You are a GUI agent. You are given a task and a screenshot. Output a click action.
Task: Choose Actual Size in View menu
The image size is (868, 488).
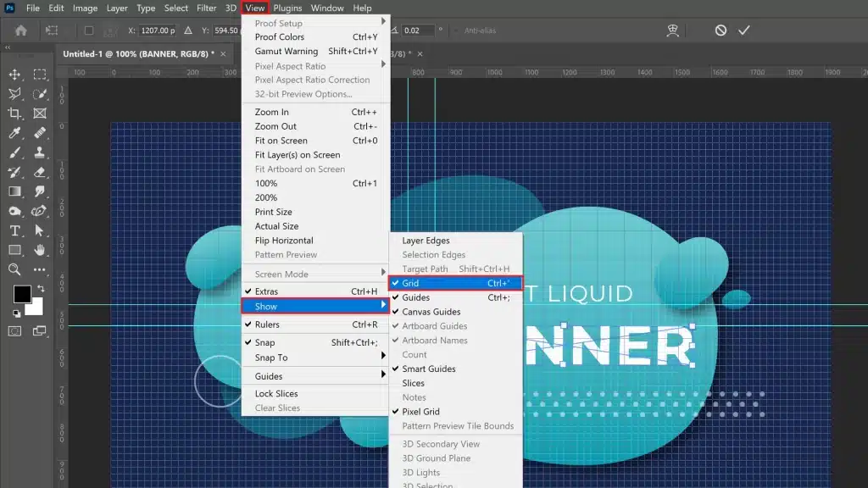click(x=315, y=226)
